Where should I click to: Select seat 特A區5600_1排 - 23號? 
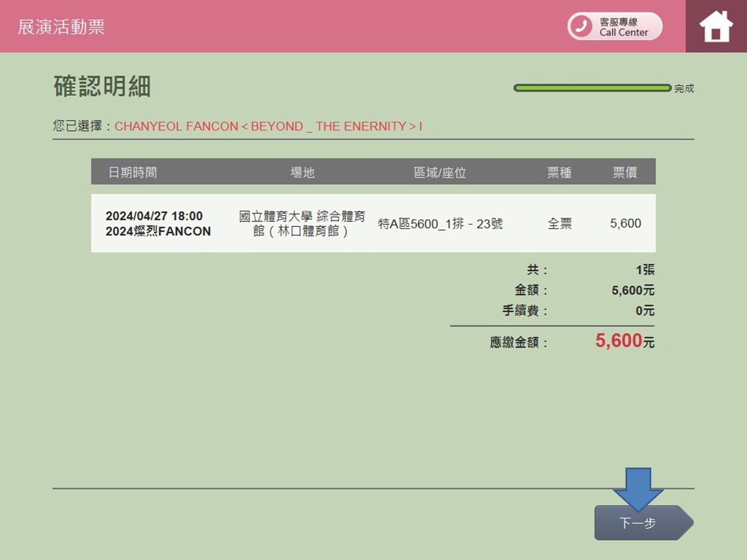click(x=440, y=224)
